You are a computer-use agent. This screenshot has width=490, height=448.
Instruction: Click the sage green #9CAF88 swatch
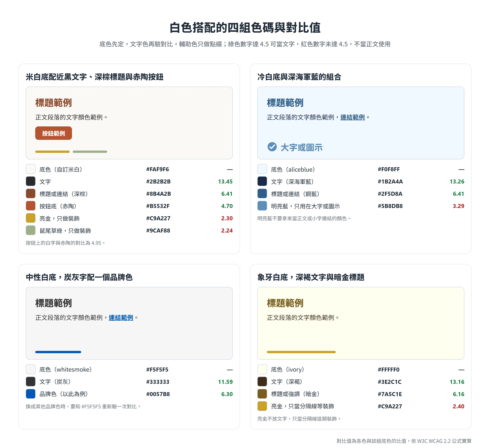pyautogui.click(x=31, y=230)
